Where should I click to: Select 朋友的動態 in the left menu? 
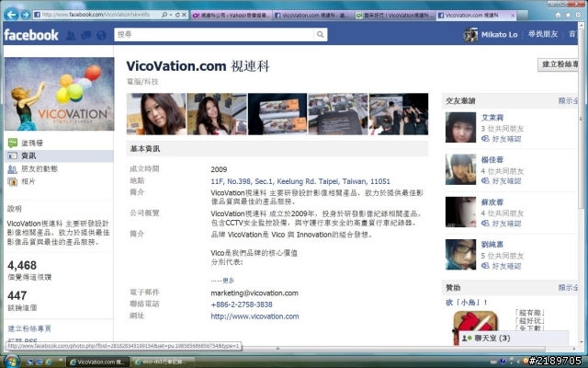click(x=39, y=169)
